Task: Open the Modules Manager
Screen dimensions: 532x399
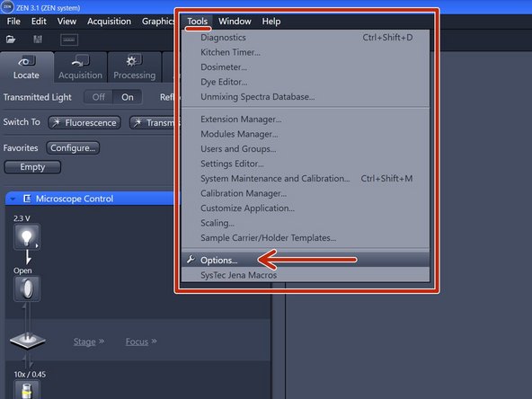Action: 306,135
